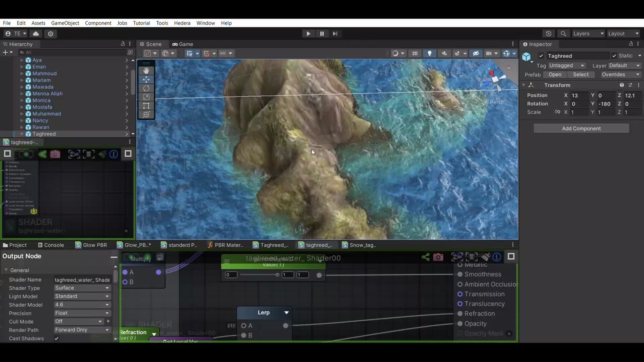Select the Rect transform tool
This screenshot has width=644, height=362.
coord(146,106)
